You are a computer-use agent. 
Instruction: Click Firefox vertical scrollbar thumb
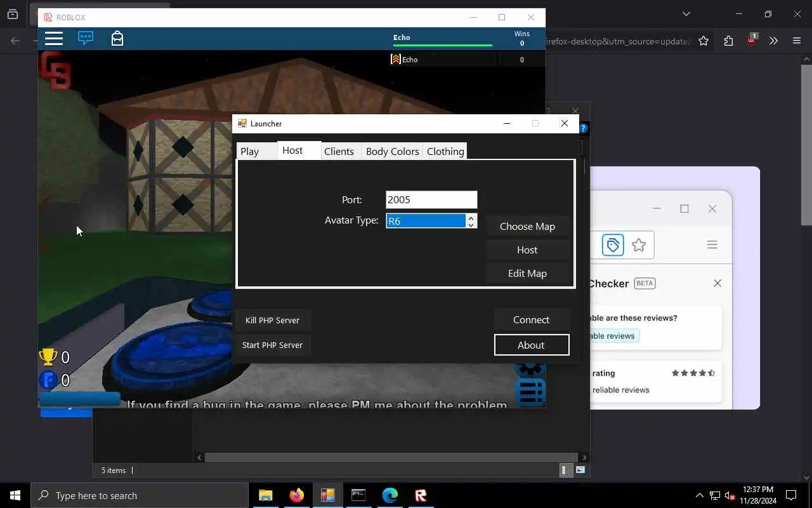(x=806, y=144)
